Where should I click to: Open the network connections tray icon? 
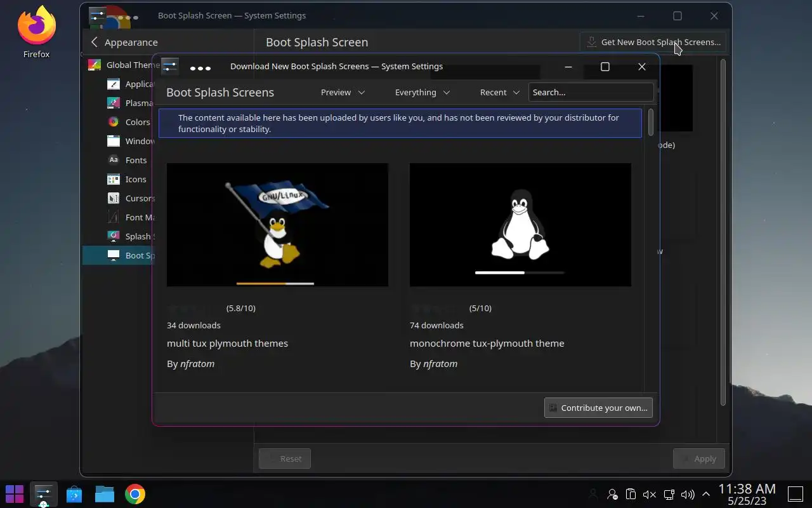[669, 494]
